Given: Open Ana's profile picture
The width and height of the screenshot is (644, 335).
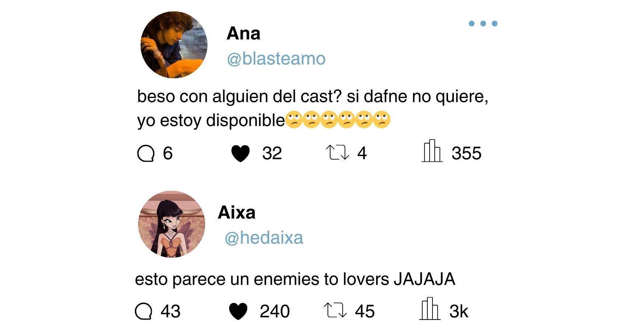Looking at the screenshot, I should [x=174, y=45].
